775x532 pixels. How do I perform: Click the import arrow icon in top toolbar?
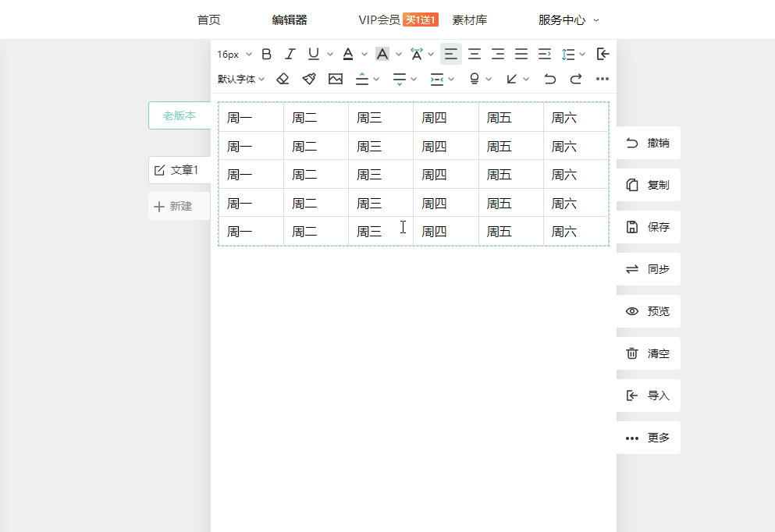pyautogui.click(x=603, y=54)
